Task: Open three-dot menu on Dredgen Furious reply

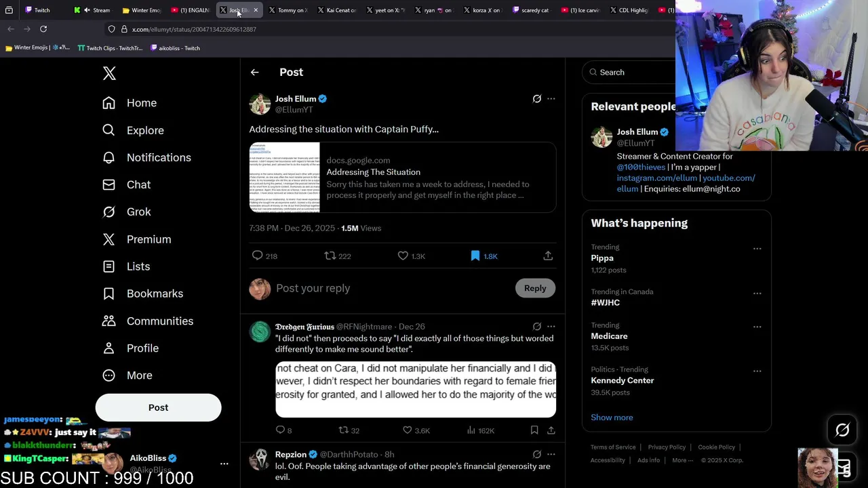Action: [x=551, y=327]
